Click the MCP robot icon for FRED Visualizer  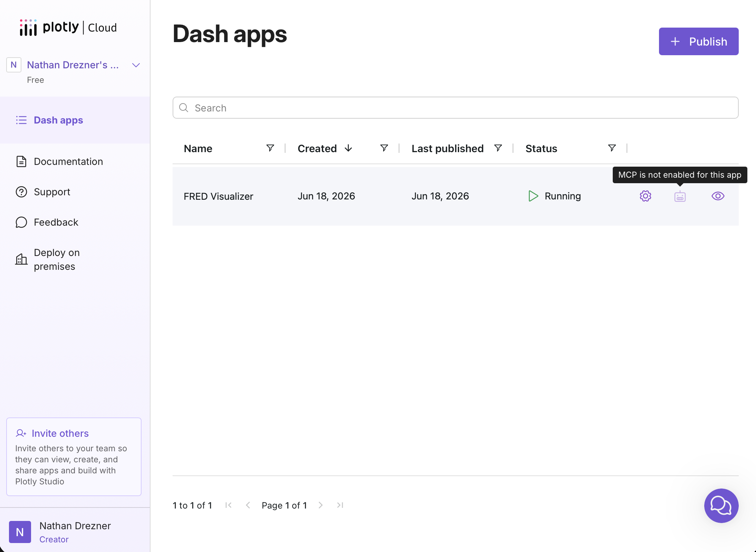point(680,196)
